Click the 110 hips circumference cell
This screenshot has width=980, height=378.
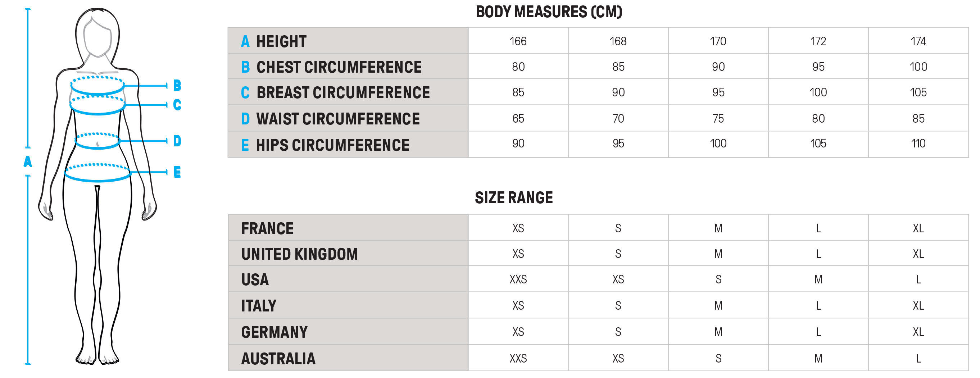click(918, 144)
